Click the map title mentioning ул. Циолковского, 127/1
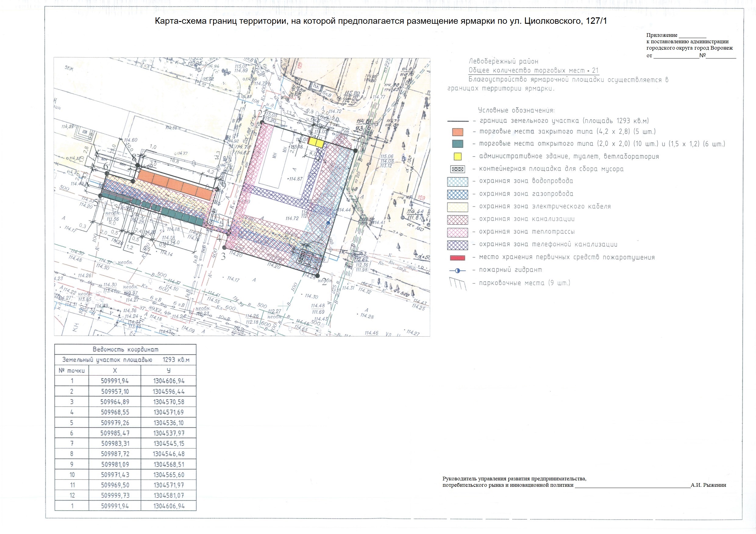 [x=381, y=21]
